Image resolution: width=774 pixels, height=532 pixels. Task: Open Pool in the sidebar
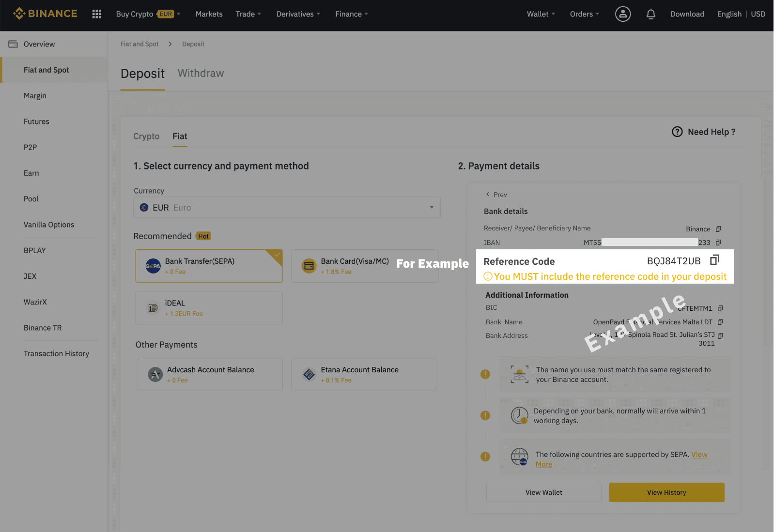pyautogui.click(x=31, y=199)
